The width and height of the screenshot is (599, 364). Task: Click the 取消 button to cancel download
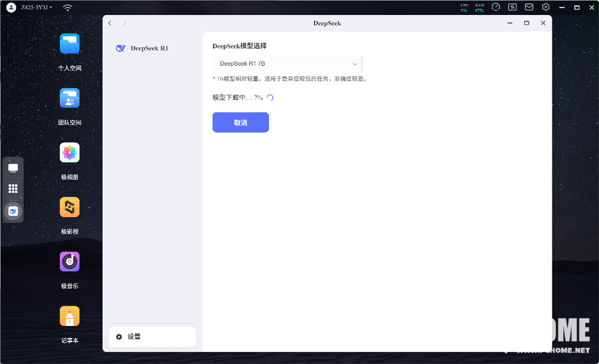point(240,123)
